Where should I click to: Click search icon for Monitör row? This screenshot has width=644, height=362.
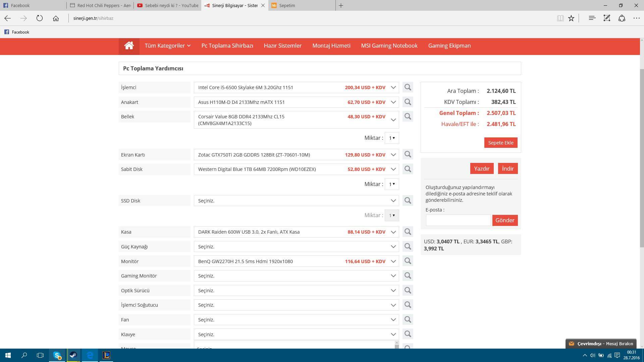(408, 261)
